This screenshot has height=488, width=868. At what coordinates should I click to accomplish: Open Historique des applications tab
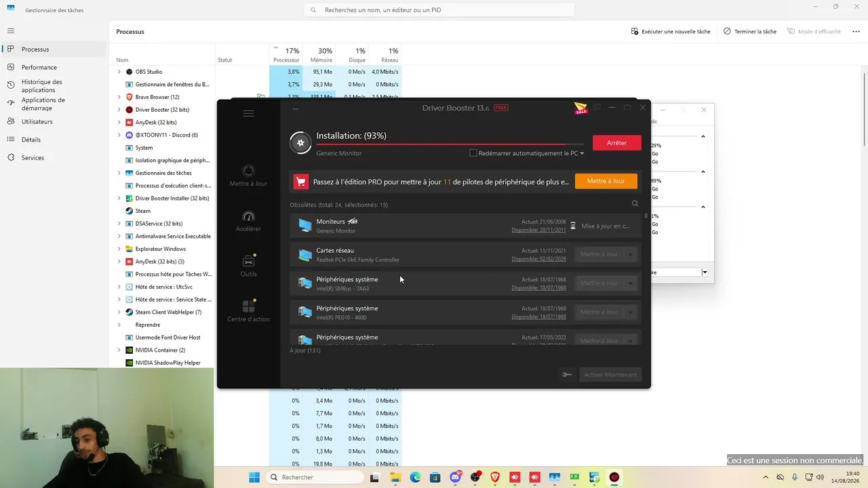coord(54,85)
